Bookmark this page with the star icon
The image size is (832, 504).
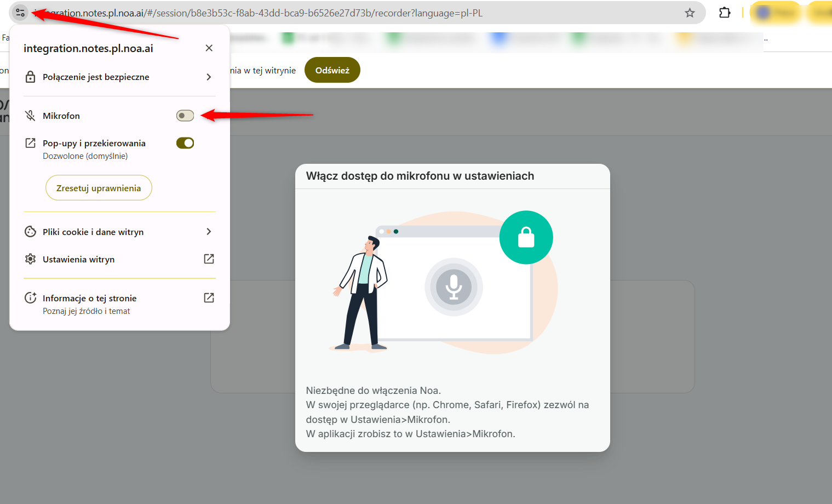tap(690, 13)
